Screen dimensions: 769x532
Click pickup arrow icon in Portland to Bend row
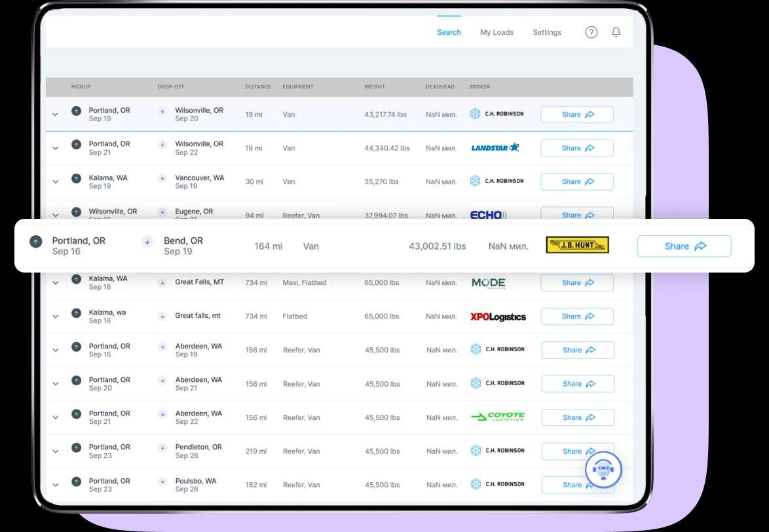[x=36, y=241]
